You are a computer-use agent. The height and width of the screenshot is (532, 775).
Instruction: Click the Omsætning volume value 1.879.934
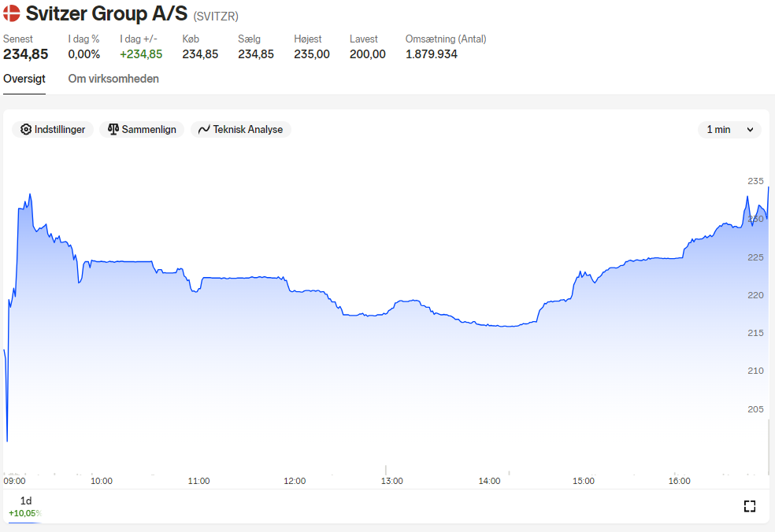(432, 54)
